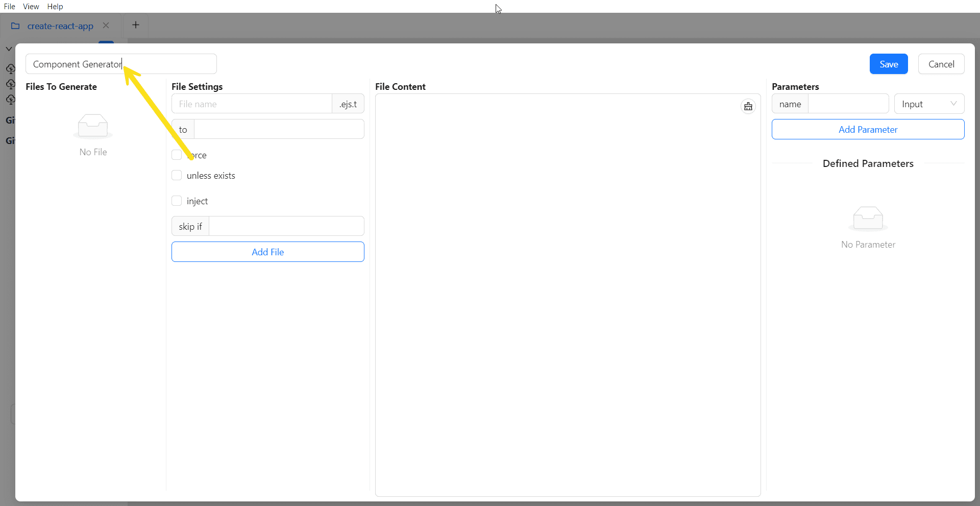This screenshot has width=980, height=506.
Task: Open the Help menu
Action: [x=55, y=7]
